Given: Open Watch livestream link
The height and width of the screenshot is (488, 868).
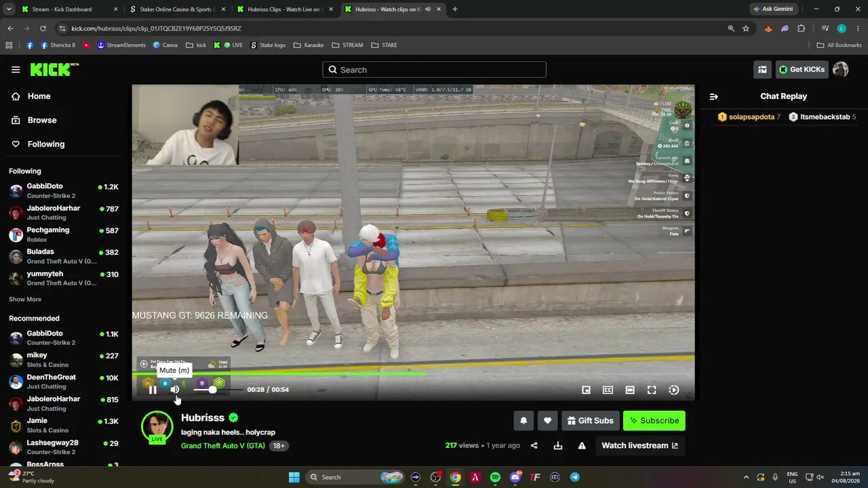Looking at the screenshot, I should [639, 445].
